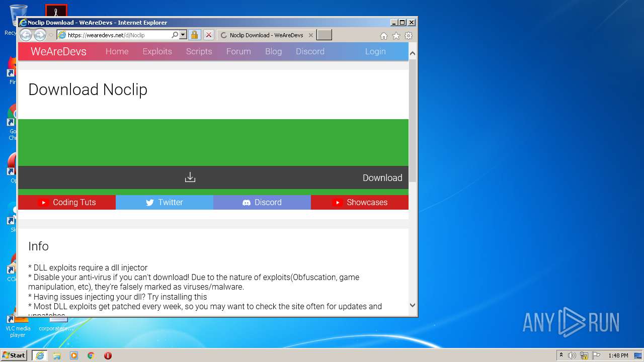Screen dimensions: 644x362
Task: Open Windows Explorer folder taskbar icon
Action: pyautogui.click(x=57, y=355)
